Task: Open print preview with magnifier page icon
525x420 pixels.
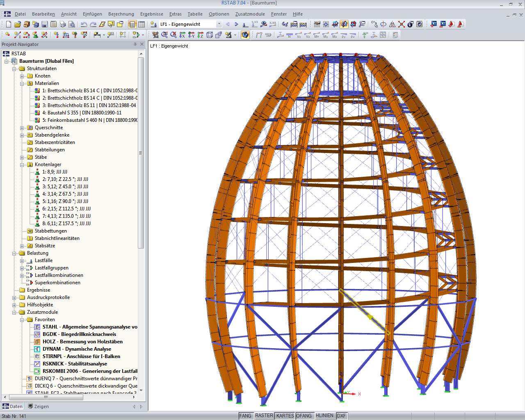Action: (72, 24)
